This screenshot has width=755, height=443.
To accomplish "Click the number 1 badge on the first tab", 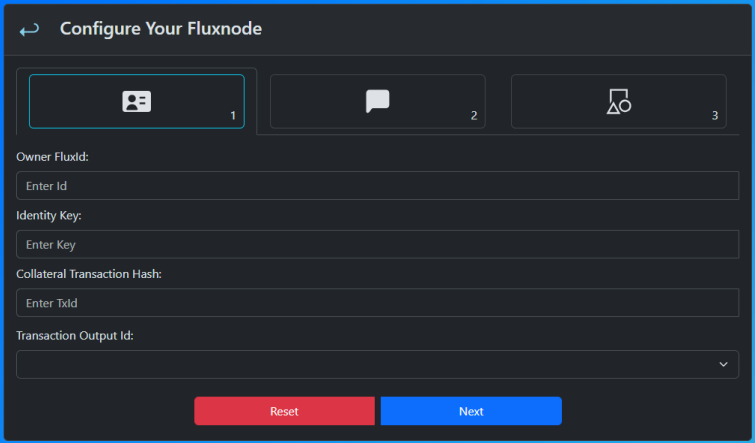I will 233,116.
